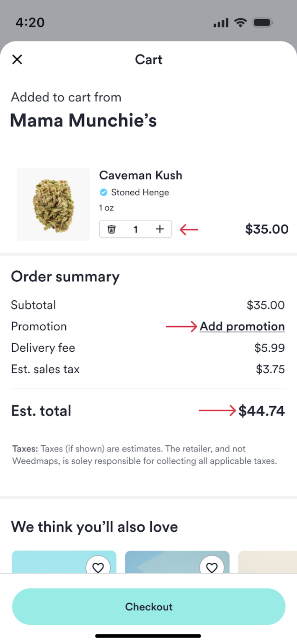297x644 pixels.
Task: Click the verified badge beside Stoned Henge
Action: click(103, 192)
